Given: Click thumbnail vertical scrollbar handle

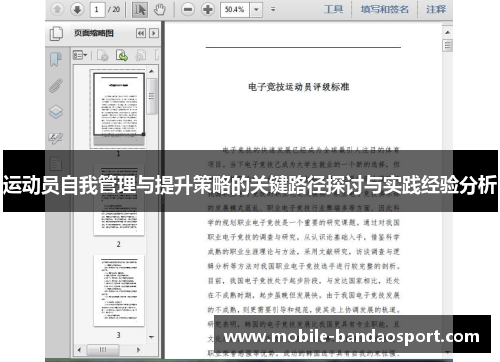Looking at the screenshot, I should click(152, 96).
